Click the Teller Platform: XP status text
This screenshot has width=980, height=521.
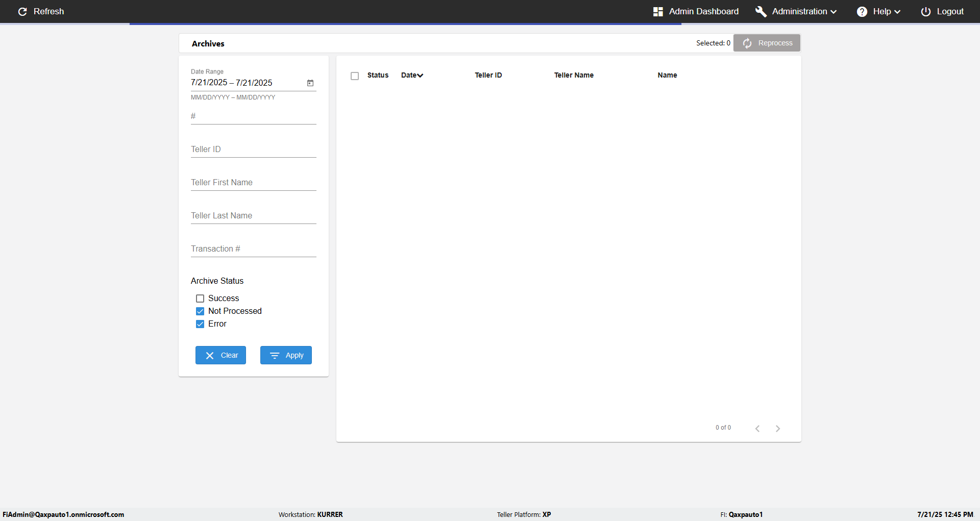tap(524, 514)
